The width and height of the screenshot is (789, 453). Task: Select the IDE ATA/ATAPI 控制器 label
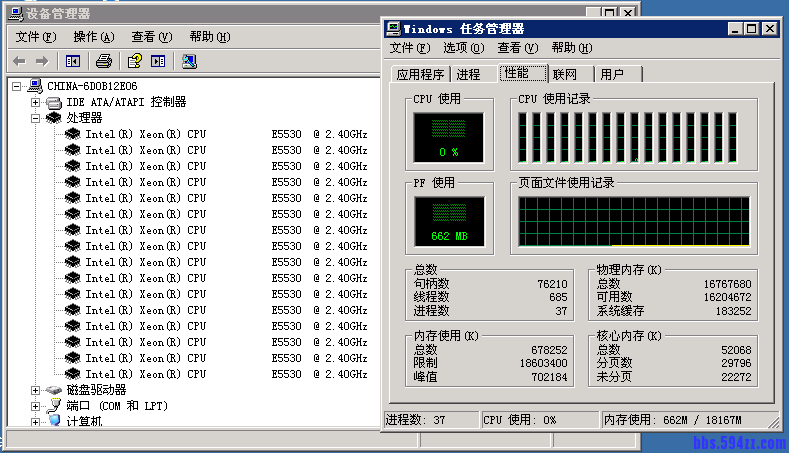[x=126, y=102]
